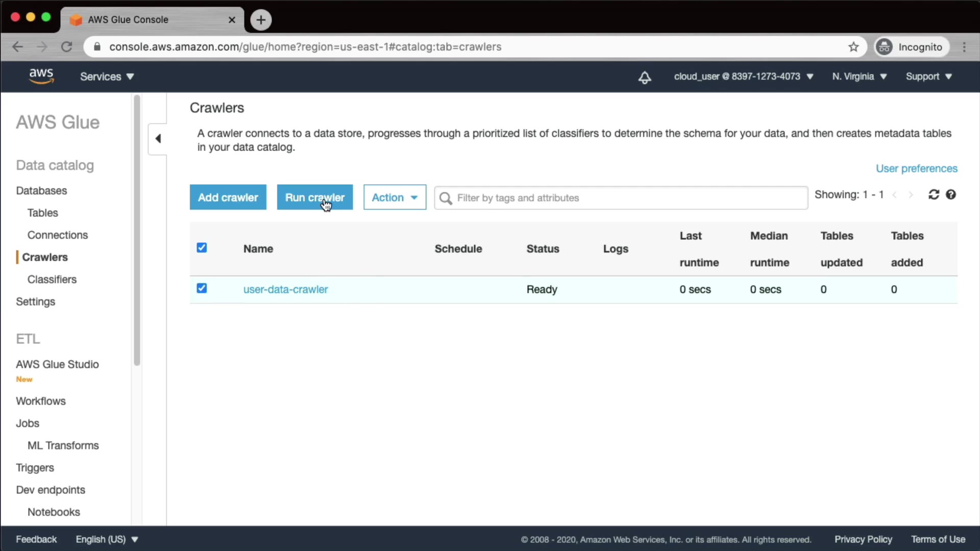Image resolution: width=980 pixels, height=551 pixels.
Task: Focus the filter by tags field
Action: [628, 198]
